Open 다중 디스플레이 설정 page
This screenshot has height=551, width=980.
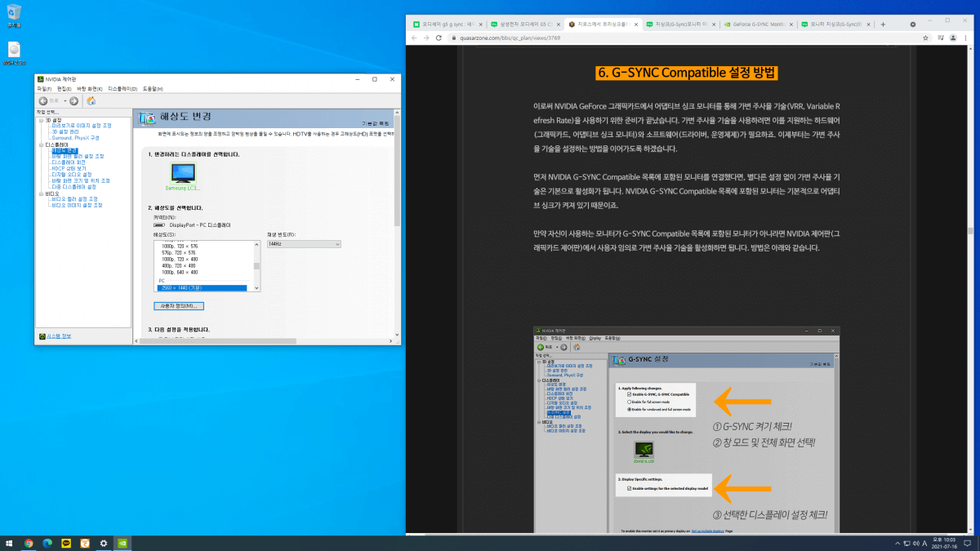[x=73, y=187]
